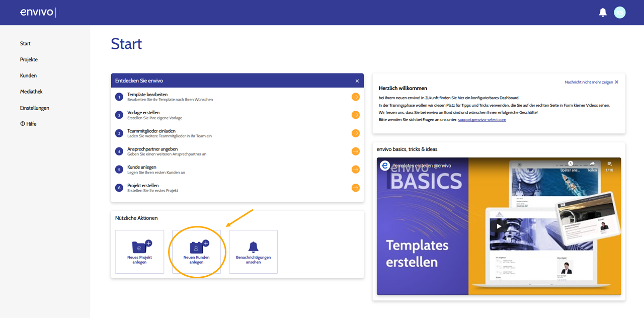The image size is (644, 318).
Task: Click Vorlage erstellen title text
Action: coord(143,113)
